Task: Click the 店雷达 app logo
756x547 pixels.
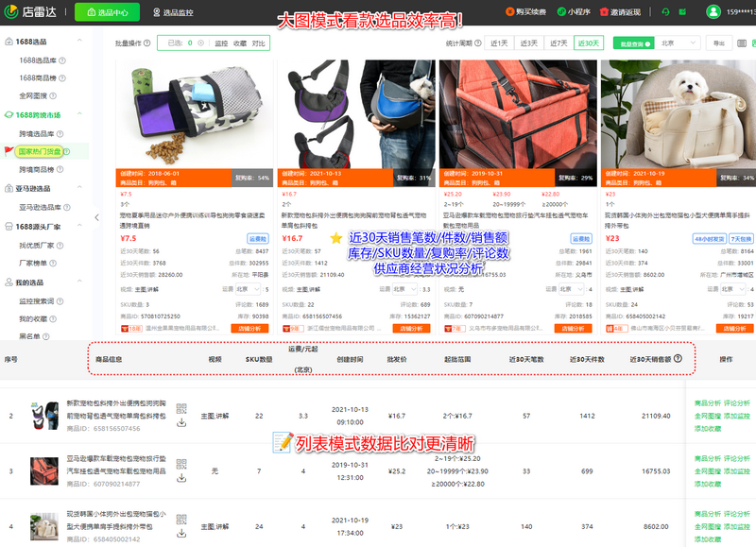Action: point(28,12)
